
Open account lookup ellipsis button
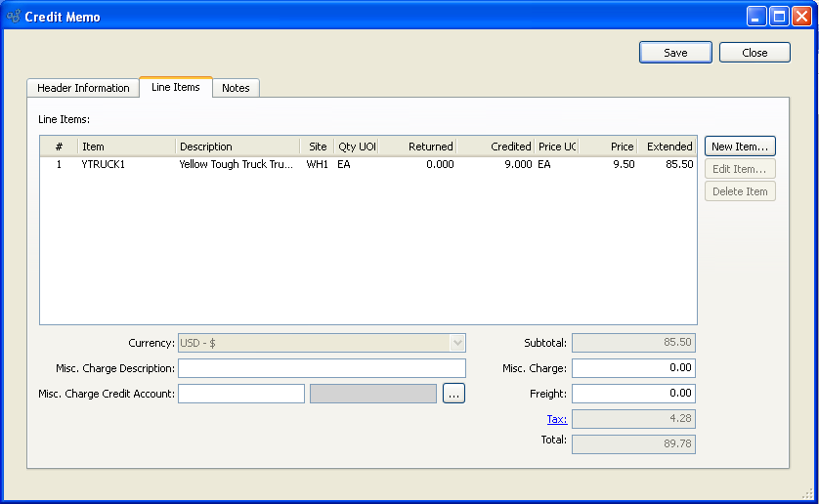pos(453,394)
